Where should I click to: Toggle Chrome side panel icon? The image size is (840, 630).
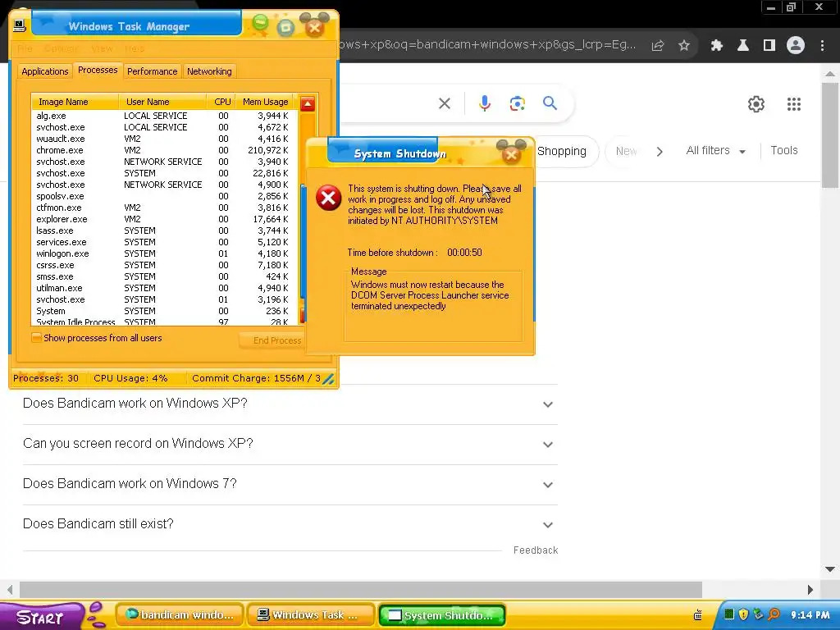point(769,46)
